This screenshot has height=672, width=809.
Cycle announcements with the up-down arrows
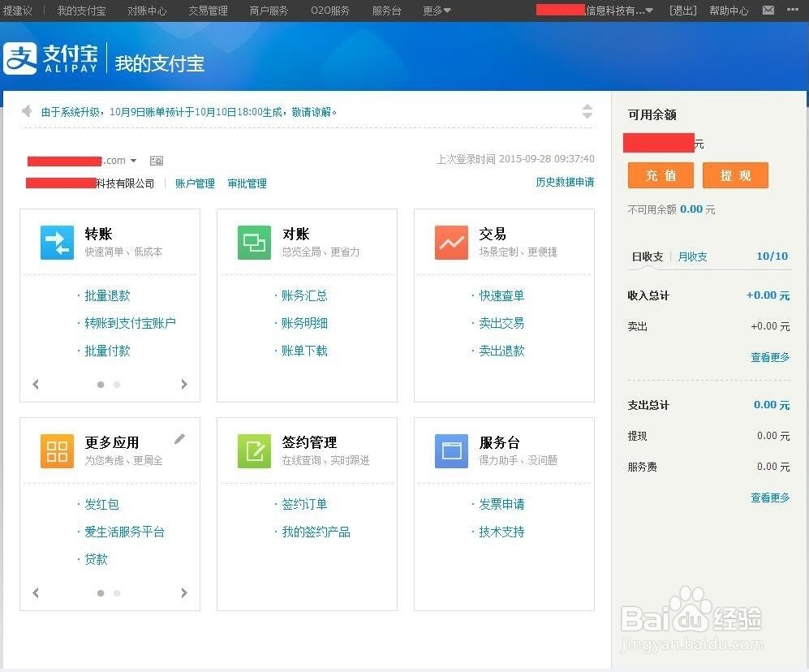tap(587, 111)
